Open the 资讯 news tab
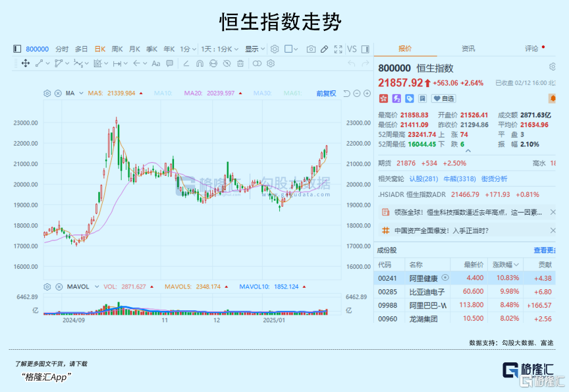 pos(468,49)
